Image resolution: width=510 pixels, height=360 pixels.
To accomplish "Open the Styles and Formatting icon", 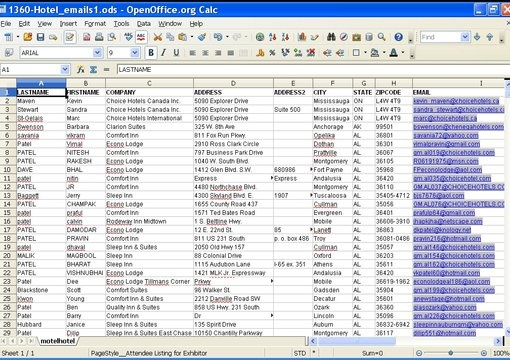I will pos(9,53).
